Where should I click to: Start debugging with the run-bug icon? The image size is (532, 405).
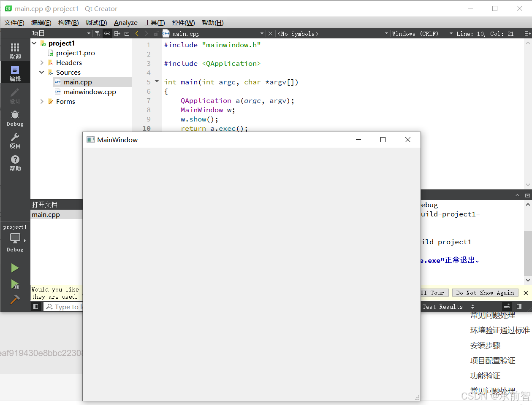point(15,284)
